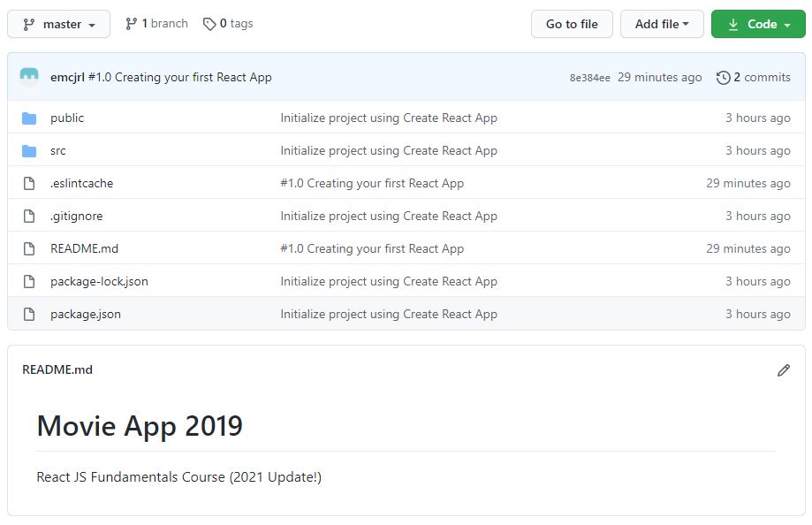The width and height of the screenshot is (812, 525).
Task: Click the commits history clock icon
Action: click(723, 78)
